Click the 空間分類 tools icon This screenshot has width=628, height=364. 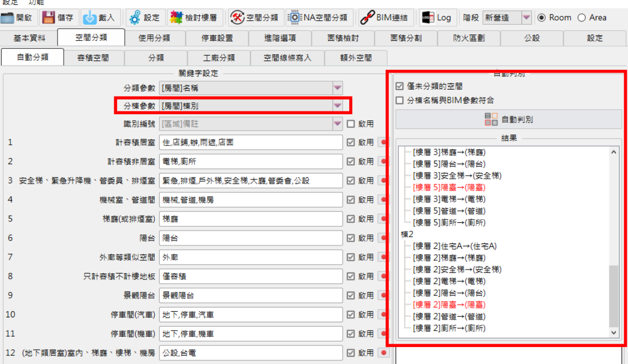pyautogui.click(x=237, y=18)
